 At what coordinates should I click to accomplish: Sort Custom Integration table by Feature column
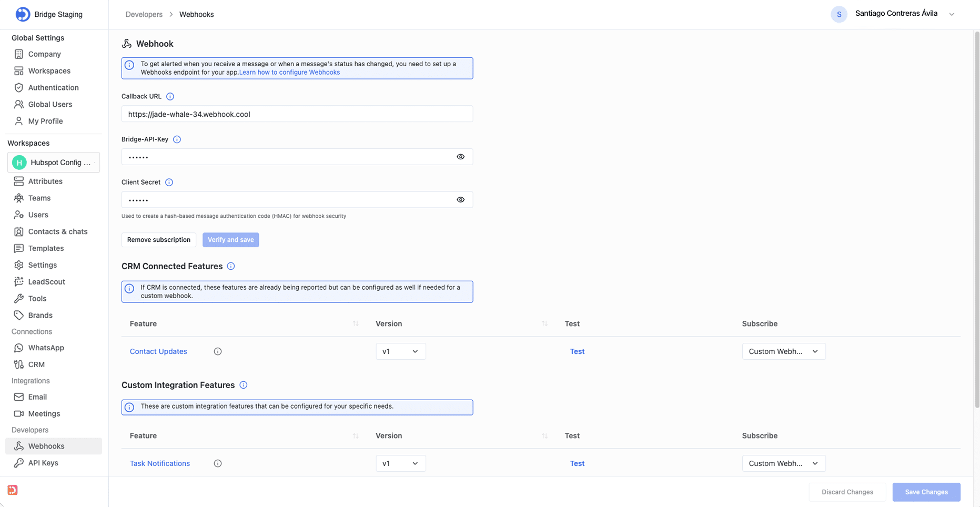[x=356, y=435]
